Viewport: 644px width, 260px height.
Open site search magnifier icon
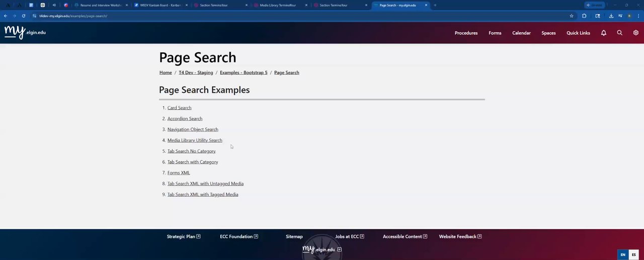pos(619,33)
